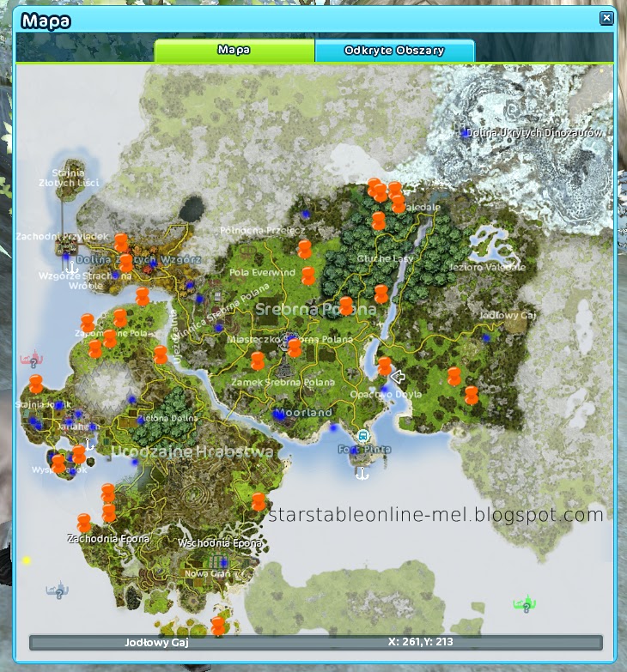This screenshot has width=627, height=672.
Task: Click the blue marker on Moorland
Action: point(279,415)
